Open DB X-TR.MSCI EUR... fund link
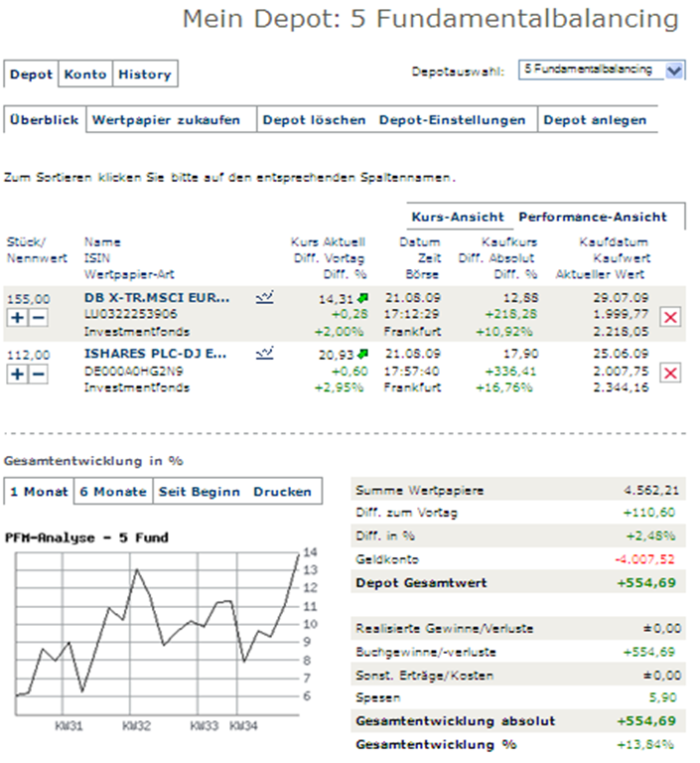The height and width of the screenshot is (763, 700). click(157, 297)
